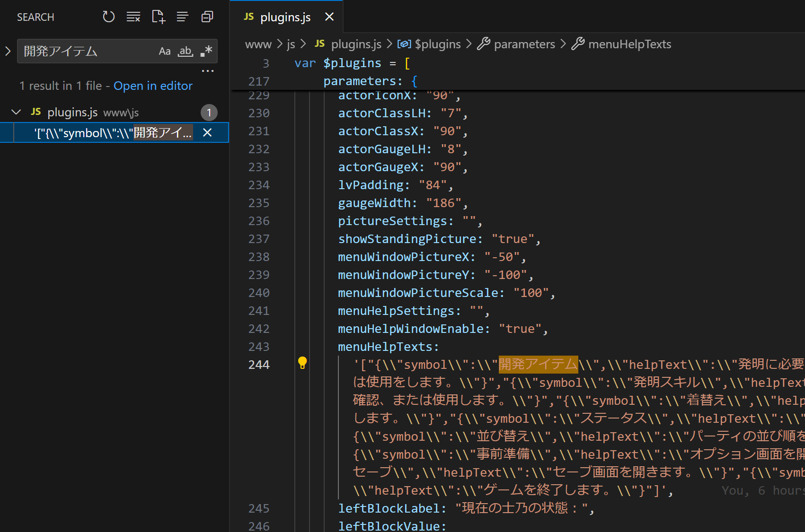The height and width of the screenshot is (532, 805).
Task: Click the SEARCH panel title
Action: point(35,17)
